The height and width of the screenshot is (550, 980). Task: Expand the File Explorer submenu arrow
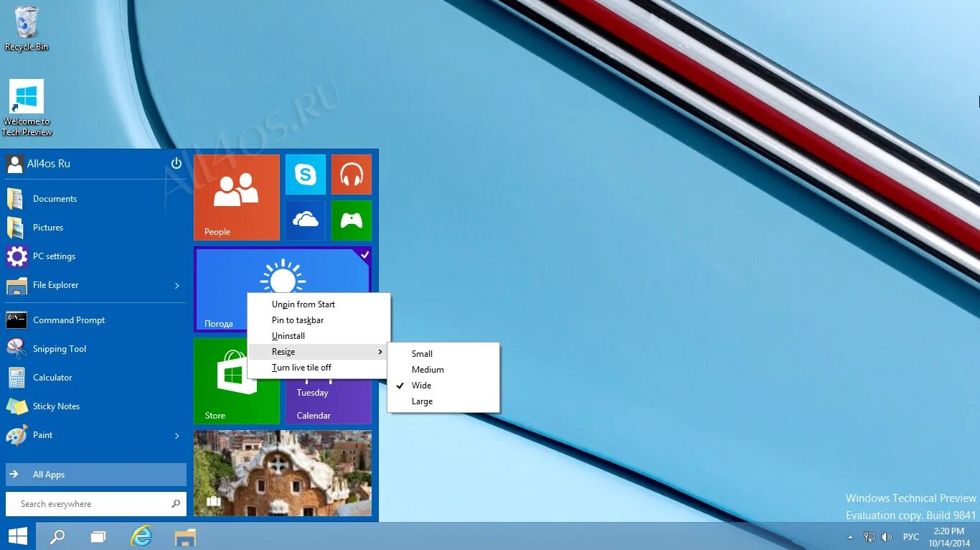tap(176, 285)
